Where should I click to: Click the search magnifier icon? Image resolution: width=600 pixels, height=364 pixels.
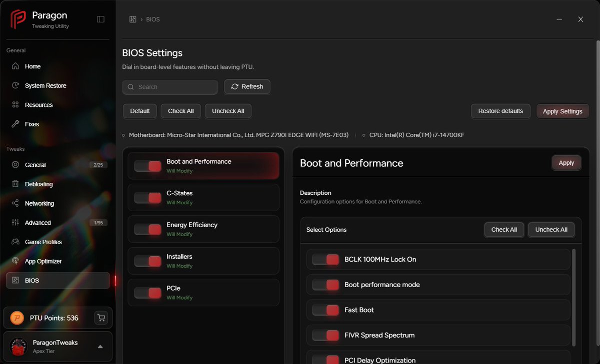pyautogui.click(x=131, y=87)
